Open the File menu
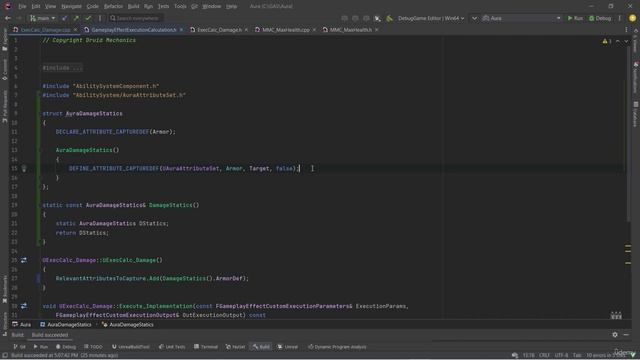The image size is (640, 360). click(x=22, y=6)
